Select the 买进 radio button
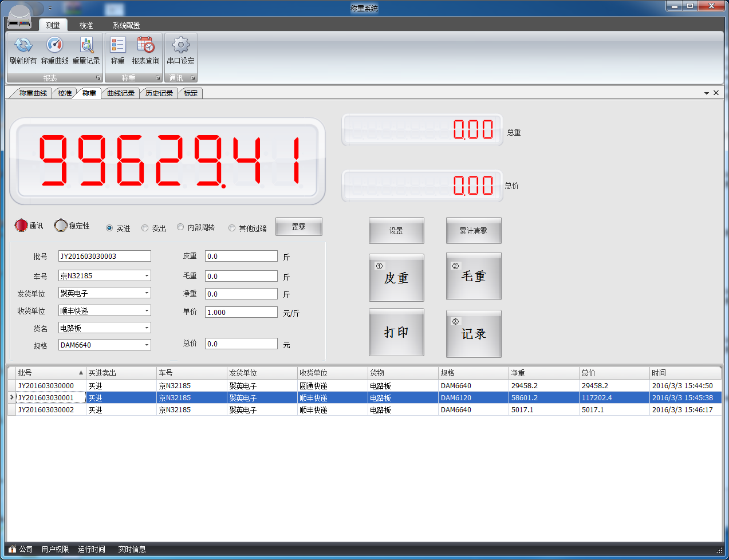Viewport: 729px width, 560px height. pos(109,228)
